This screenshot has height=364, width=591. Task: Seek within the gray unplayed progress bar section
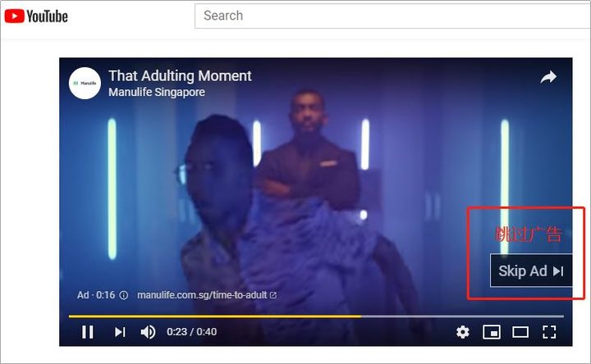point(462,316)
